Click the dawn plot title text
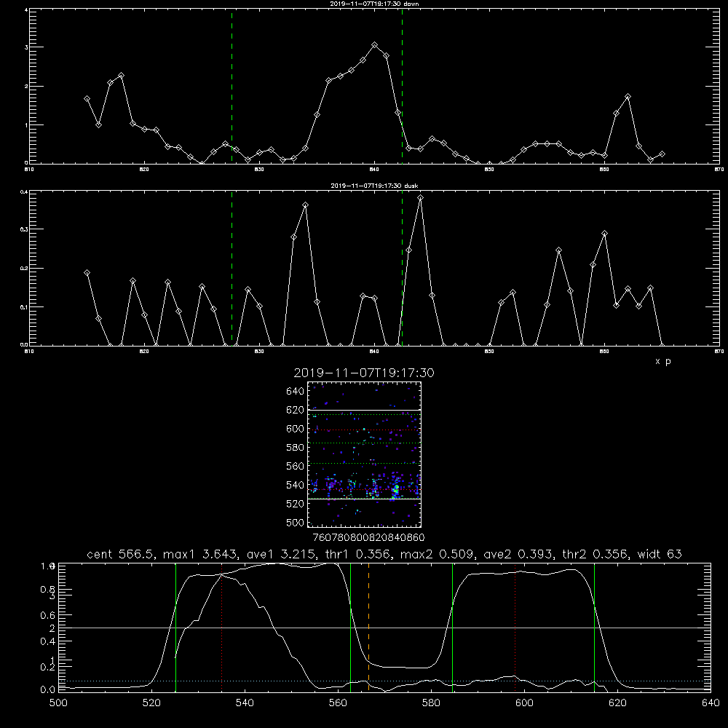This screenshot has width=728, height=728. coord(374,4)
